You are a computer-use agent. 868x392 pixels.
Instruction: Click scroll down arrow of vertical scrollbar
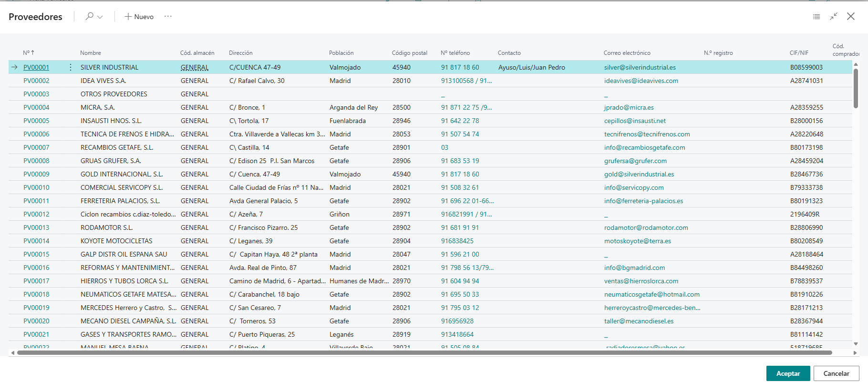click(x=856, y=344)
